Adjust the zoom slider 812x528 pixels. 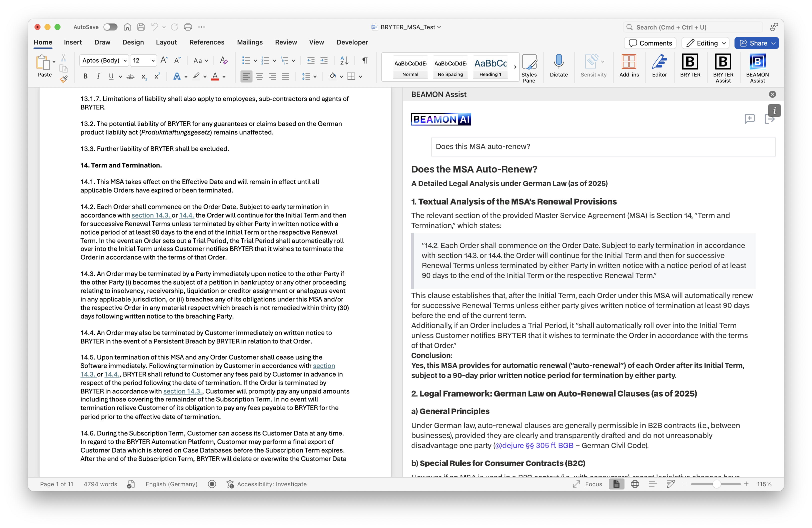[x=717, y=484]
